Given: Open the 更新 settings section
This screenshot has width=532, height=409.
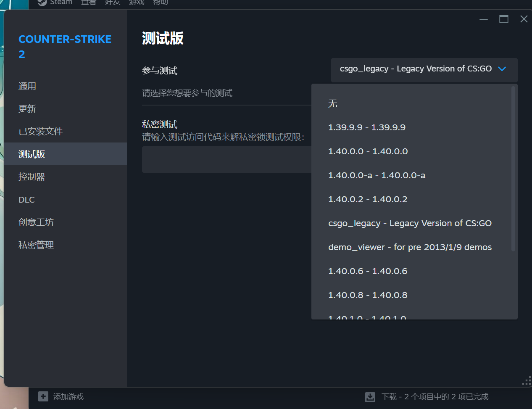Looking at the screenshot, I should coord(65,109).
